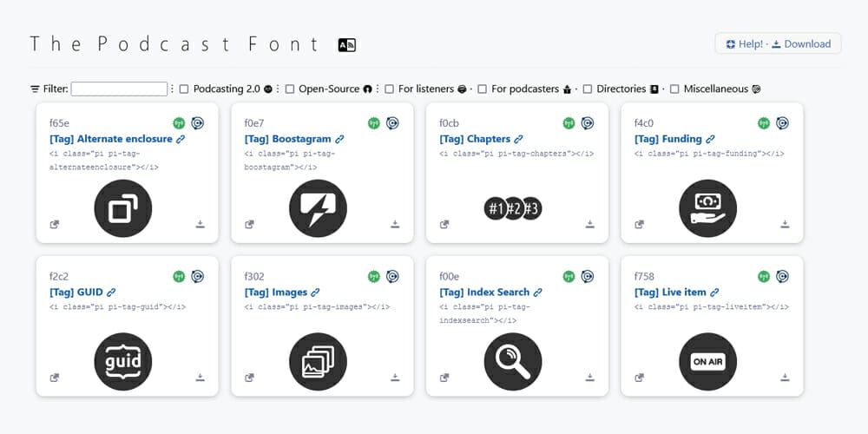
Task: Select the pi-tag-chapters code snippet
Action: 516,154
